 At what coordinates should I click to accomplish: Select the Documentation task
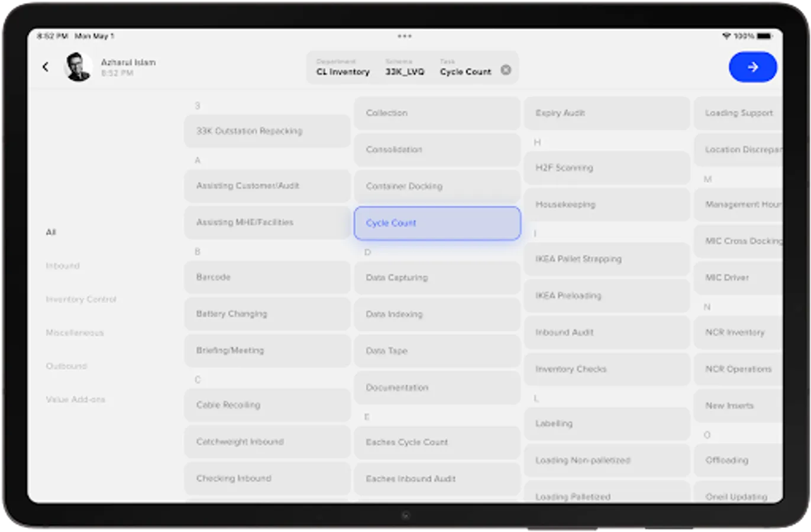[x=437, y=388]
